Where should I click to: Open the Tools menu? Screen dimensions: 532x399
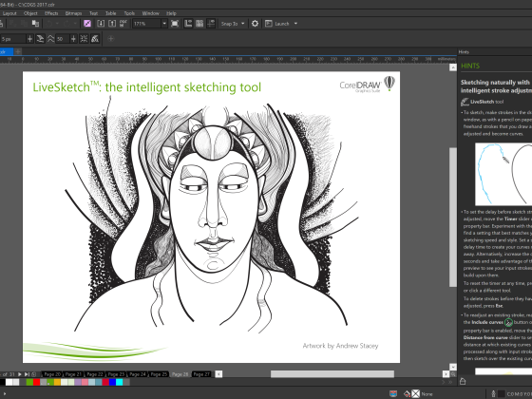(129, 13)
